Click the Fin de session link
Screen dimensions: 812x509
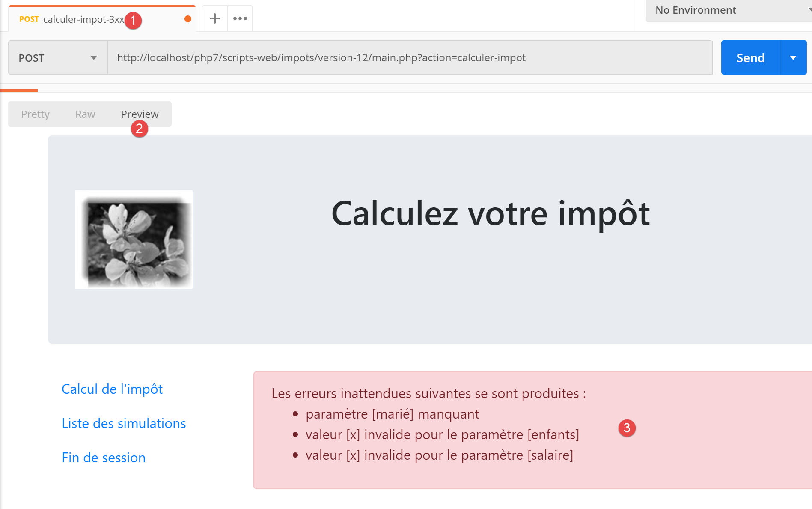click(104, 458)
